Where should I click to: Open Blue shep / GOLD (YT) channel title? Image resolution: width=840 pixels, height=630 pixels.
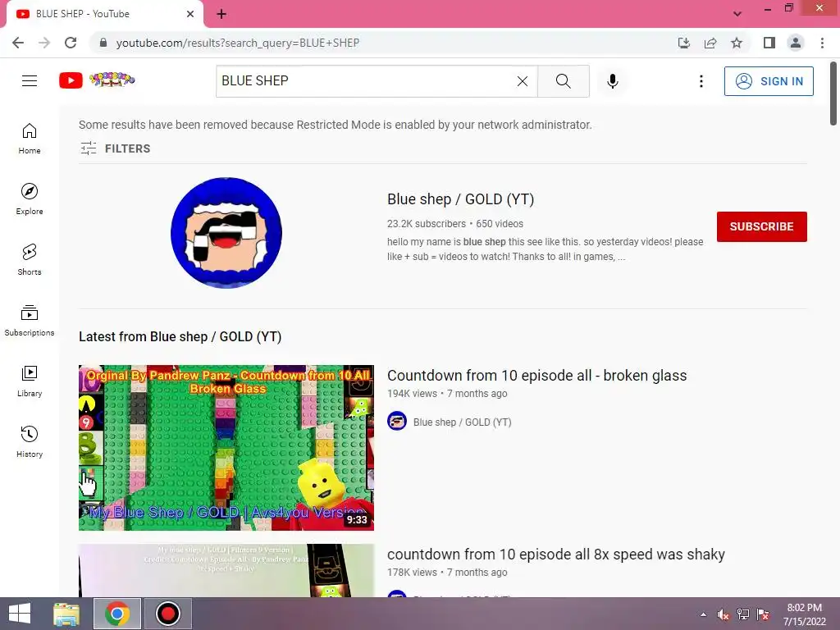point(461,199)
